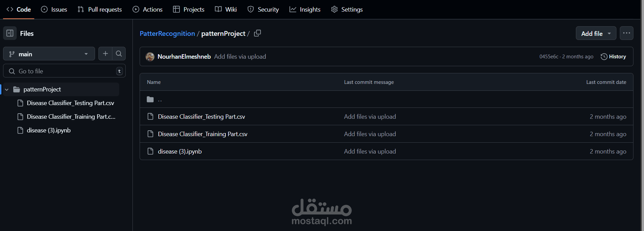Click the 2 months ago date for Testing Part.csv
Image resolution: width=644 pixels, height=231 pixels.
click(x=608, y=117)
